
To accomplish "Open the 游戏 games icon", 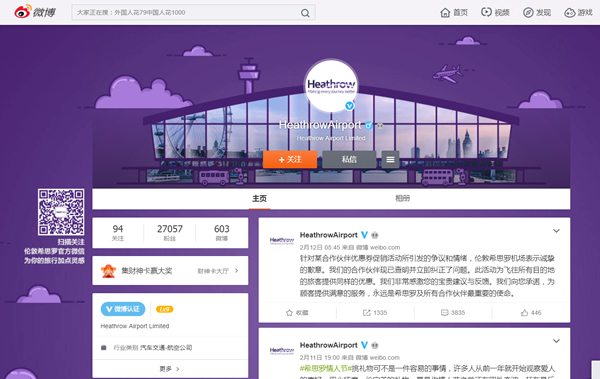I will pos(569,13).
